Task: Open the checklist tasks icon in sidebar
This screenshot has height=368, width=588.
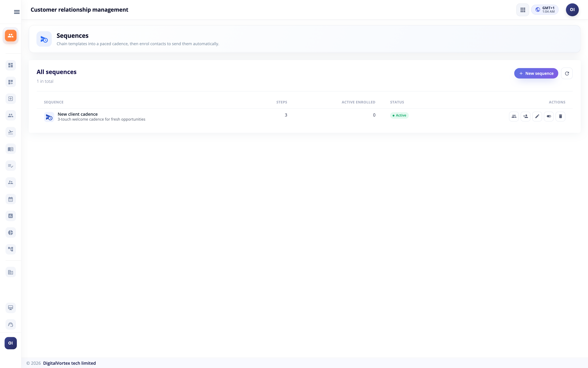Action: (x=10, y=166)
